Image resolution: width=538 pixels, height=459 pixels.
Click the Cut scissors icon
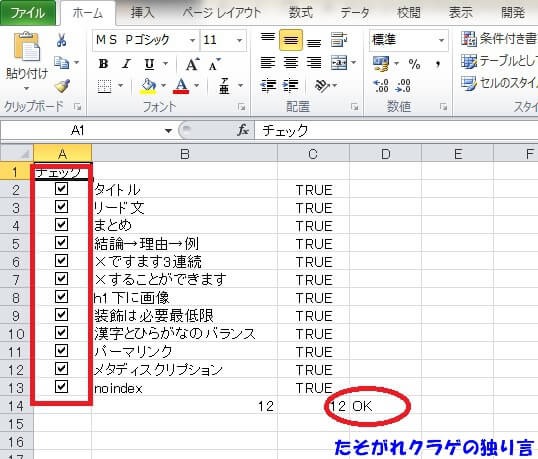(x=61, y=40)
